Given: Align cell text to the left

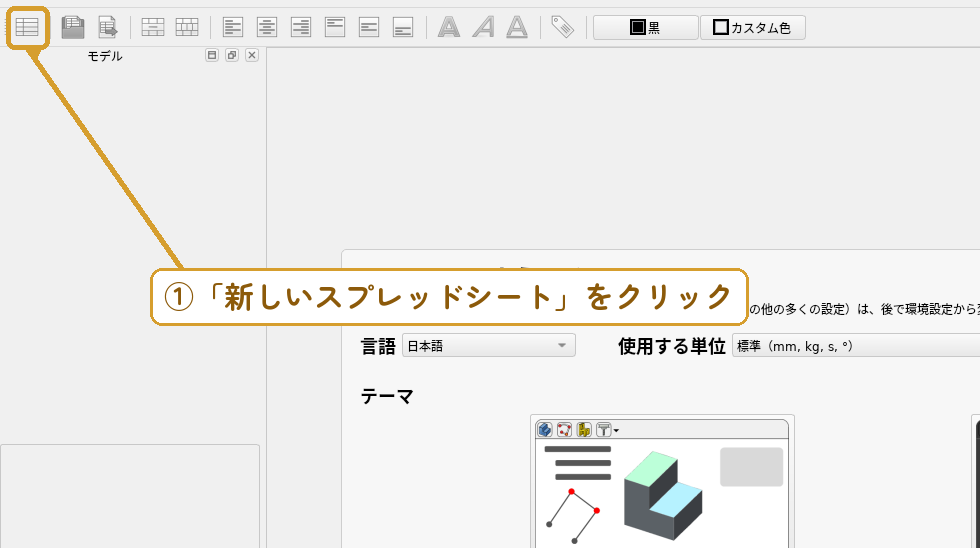Looking at the screenshot, I should click(x=233, y=27).
